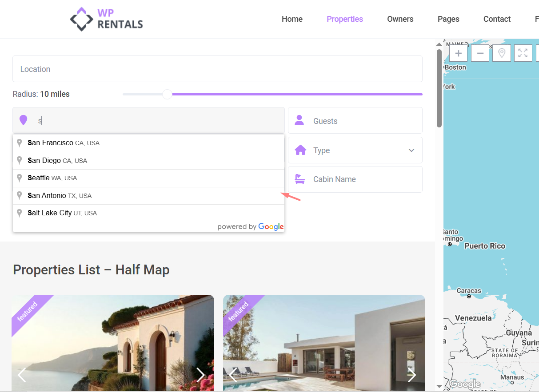This screenshot has height=392, width=539.
Task: Open the Properties menu
Action: tap(344, 19)
